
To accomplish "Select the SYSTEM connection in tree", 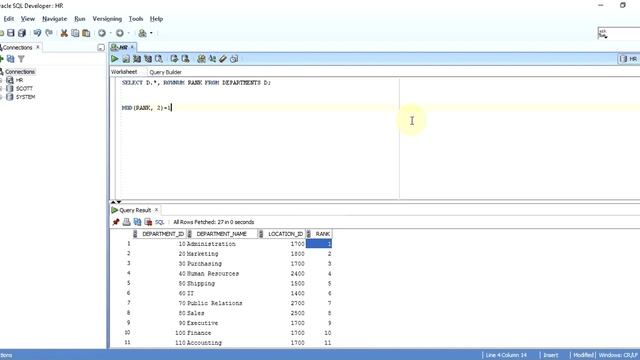I will [x=25, y=97].
